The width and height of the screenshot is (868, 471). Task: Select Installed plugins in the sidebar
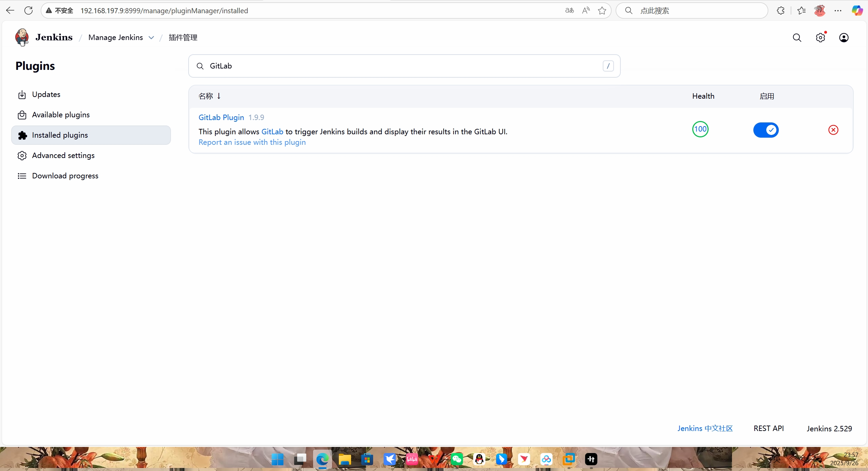[x=91, y=135]
